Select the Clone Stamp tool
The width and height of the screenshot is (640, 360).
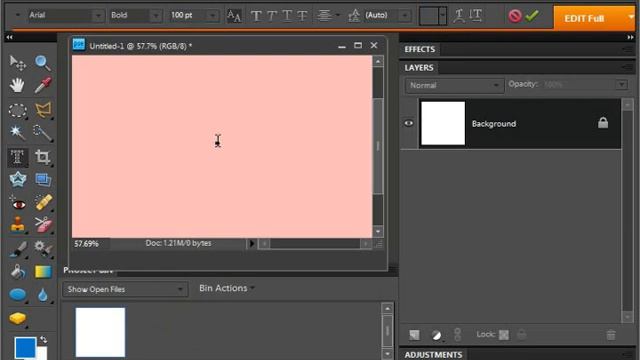point(18,225)
